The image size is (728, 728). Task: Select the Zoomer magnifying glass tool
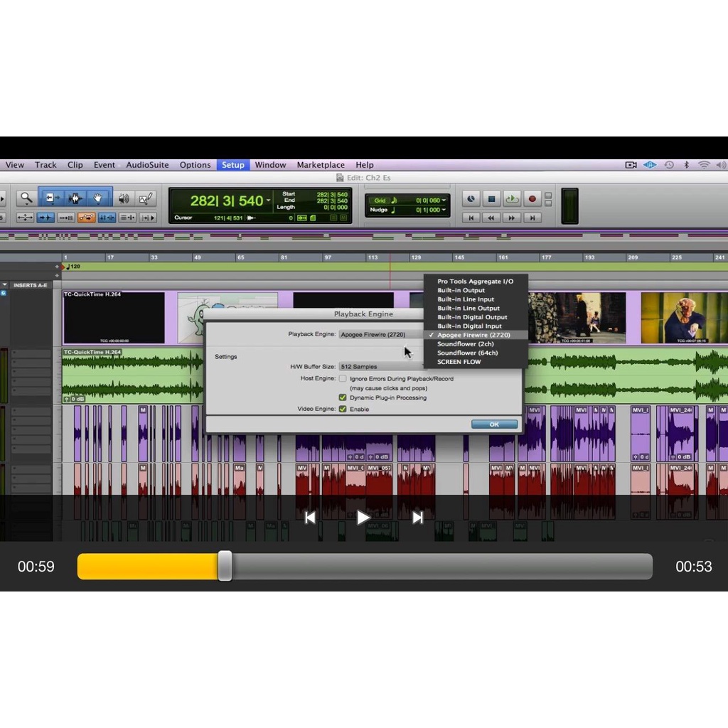click(x=26, y=199)
